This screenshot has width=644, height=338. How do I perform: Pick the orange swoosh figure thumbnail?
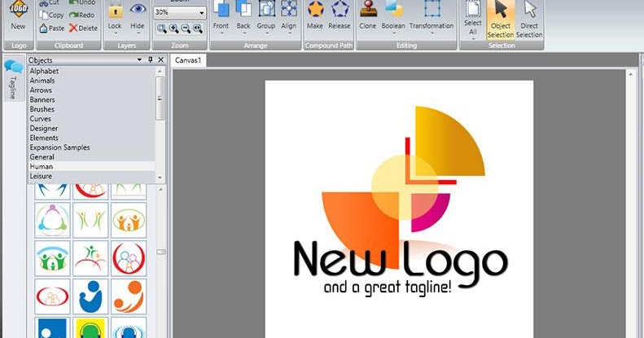point(129,296)
